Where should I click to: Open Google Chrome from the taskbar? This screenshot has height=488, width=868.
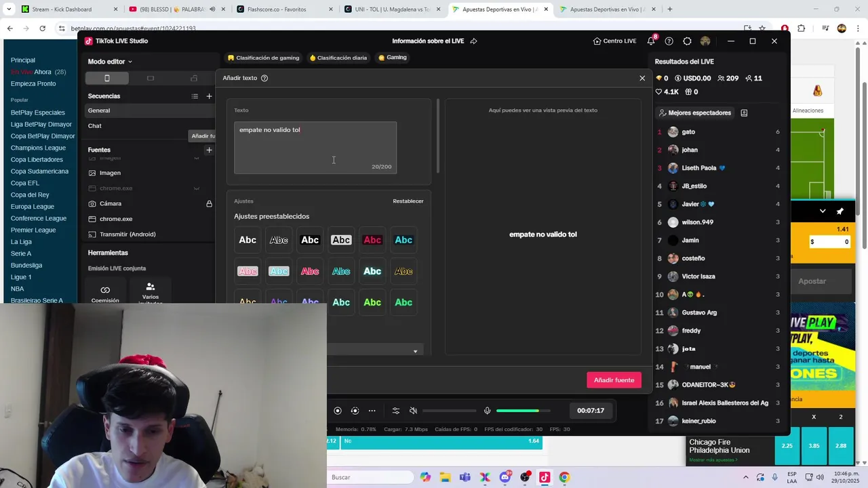[x=564, y=477]
